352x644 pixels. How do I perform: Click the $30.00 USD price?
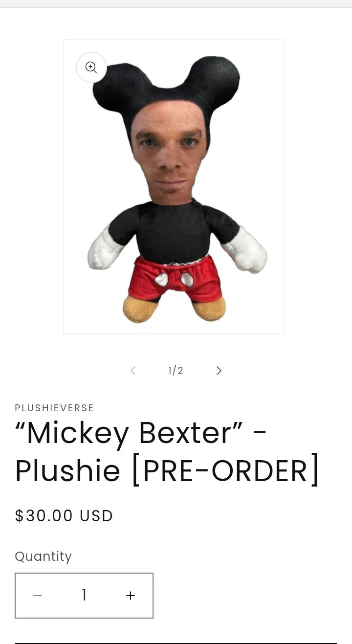click(x=64, y=516)
